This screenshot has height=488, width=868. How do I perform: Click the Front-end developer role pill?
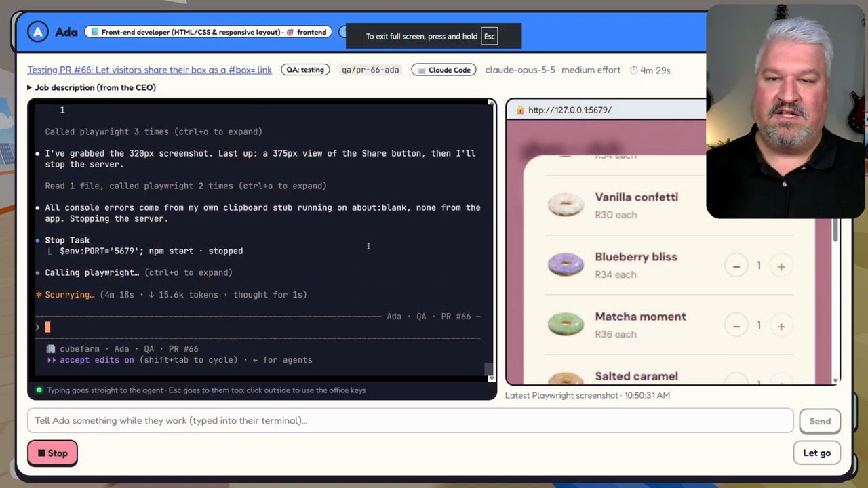point(208,32)
